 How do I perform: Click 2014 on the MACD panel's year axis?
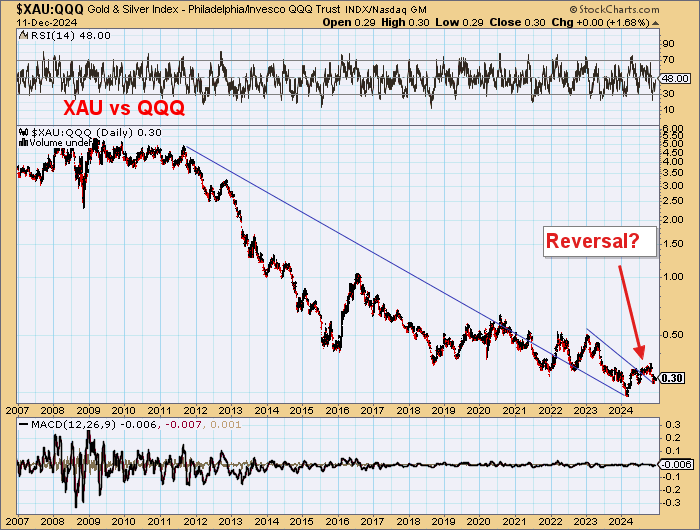(266, 522)
